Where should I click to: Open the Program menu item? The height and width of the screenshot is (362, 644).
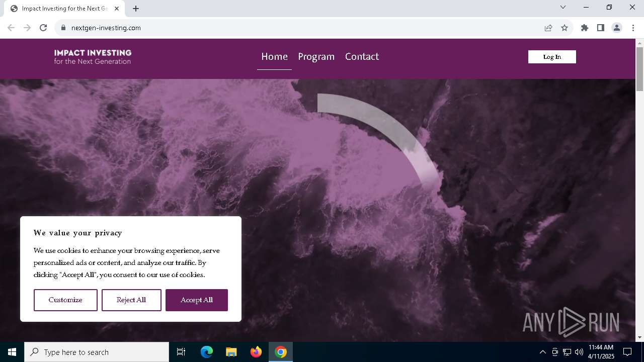316,57
